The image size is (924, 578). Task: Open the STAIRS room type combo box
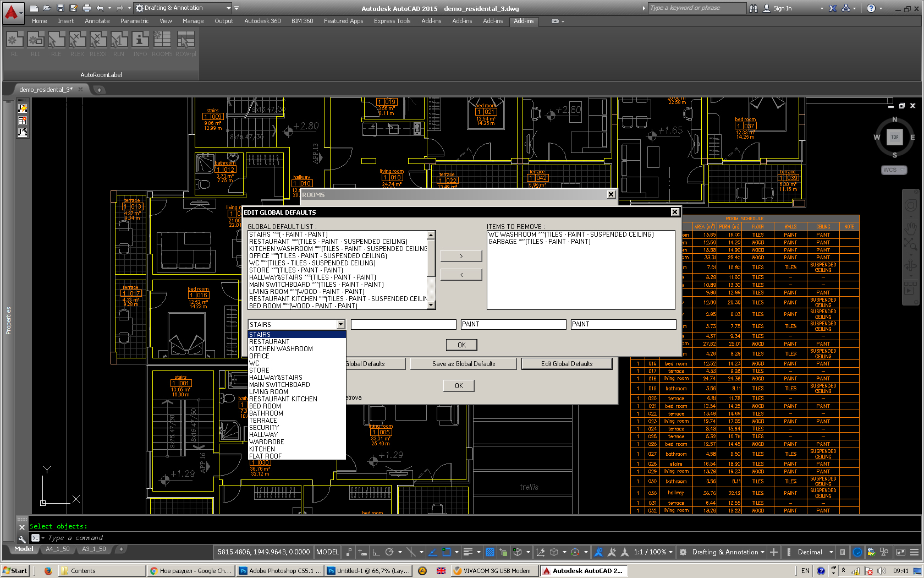pyautogui.click(x=340, y=325)
